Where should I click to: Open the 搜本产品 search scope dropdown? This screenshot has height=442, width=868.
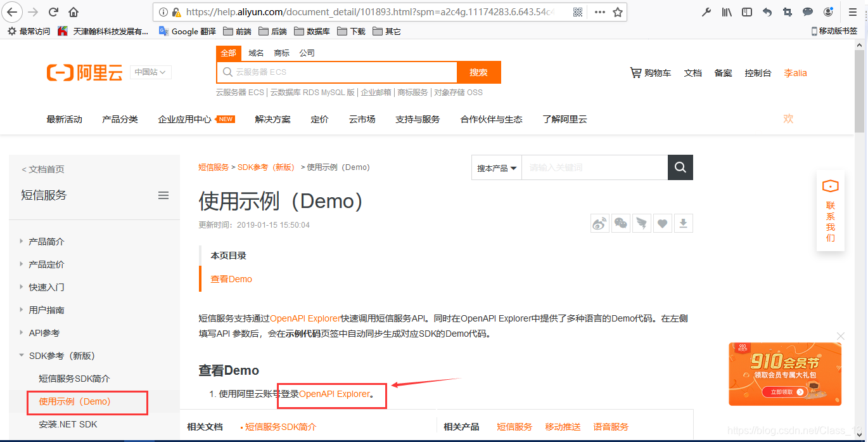(x=497, y=168)
